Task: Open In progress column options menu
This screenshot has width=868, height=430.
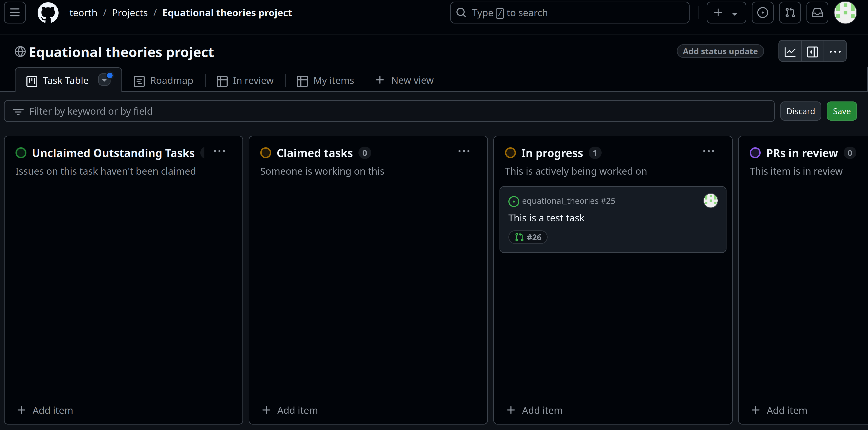Action: tap(709, 151)
